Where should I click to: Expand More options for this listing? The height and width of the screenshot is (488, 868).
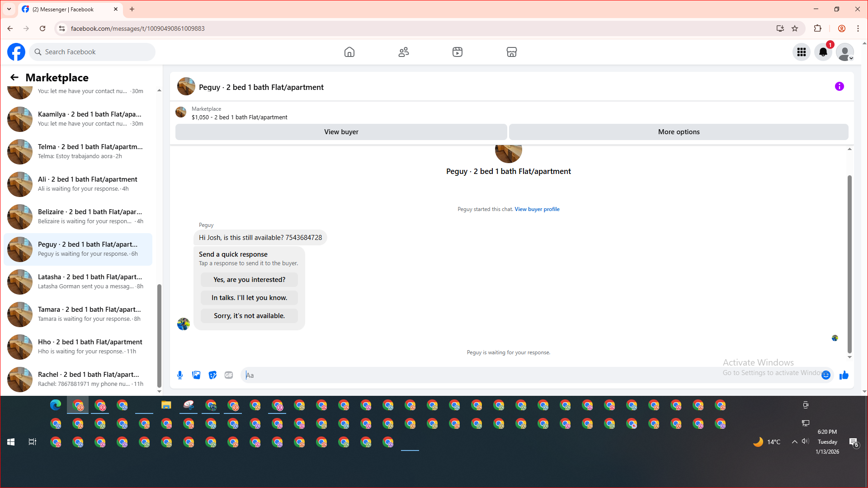[678, 132]
